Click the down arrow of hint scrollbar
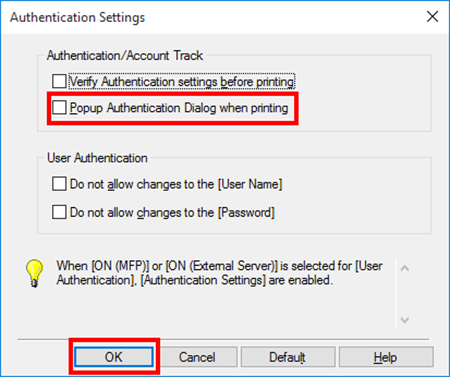 (405, 320)
